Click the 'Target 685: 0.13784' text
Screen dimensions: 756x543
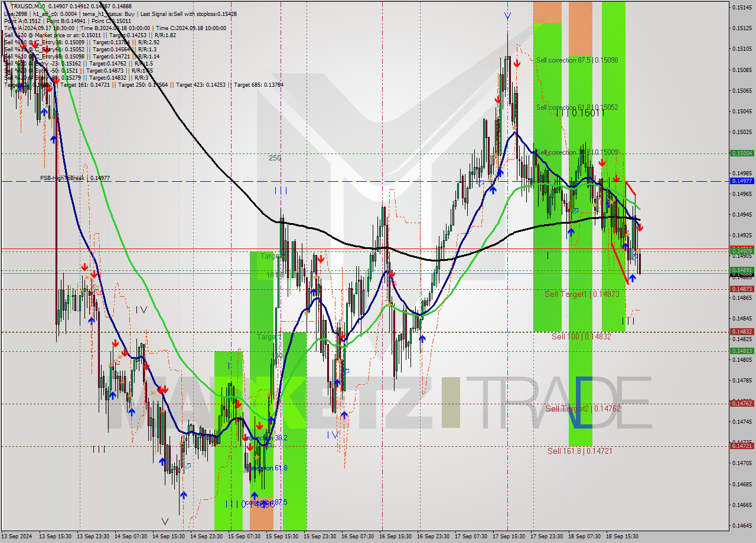259,84
